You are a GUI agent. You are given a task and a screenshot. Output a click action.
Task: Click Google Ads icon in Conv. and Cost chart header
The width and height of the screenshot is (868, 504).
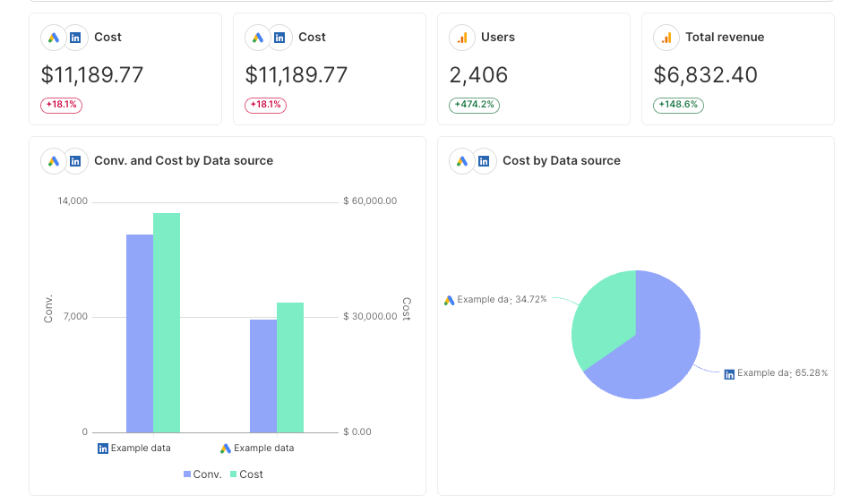point(54,161)
